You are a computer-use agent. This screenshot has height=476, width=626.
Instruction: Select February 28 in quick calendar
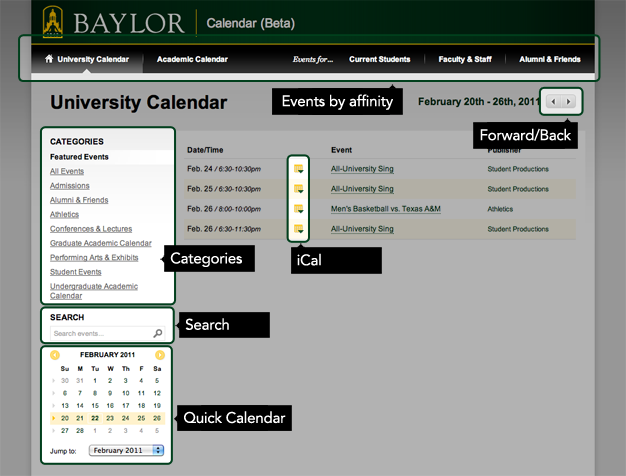[80, 430]
